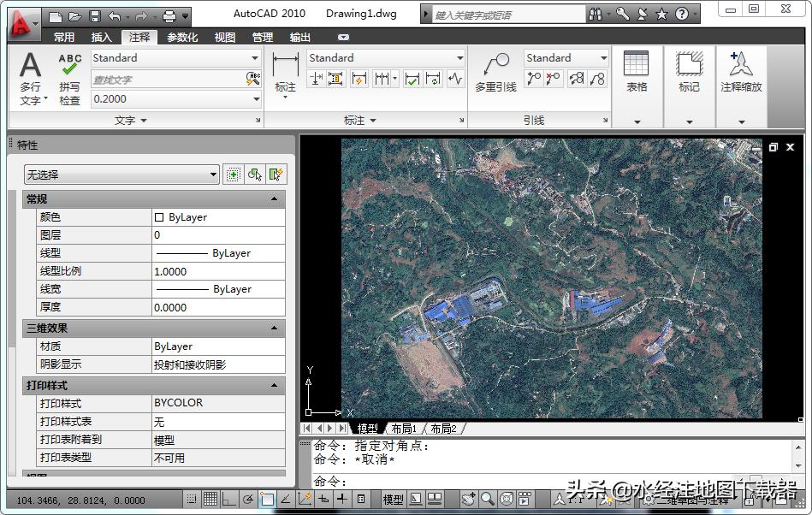
Task: Click the Annotation Scale (注释缩放) icon
Action: (741, 70)
